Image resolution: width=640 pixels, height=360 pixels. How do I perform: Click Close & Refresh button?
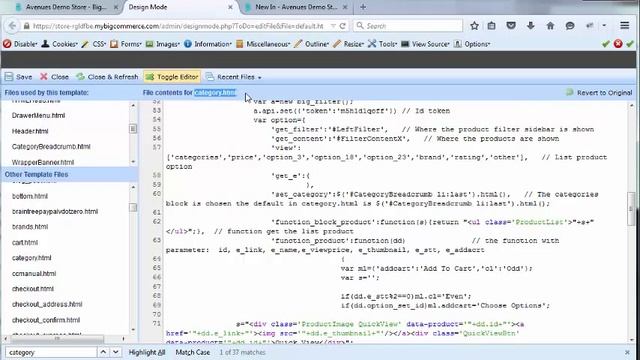107,77
